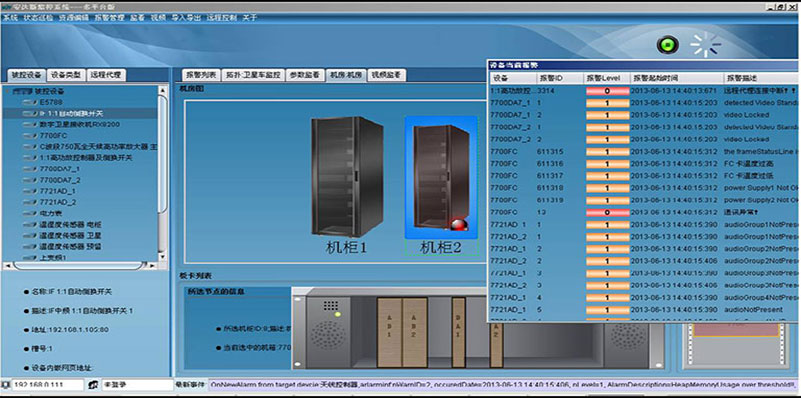Screen dimensions: 801x398
Task: Click the login user icon in status bar
Action: point(93,384)
